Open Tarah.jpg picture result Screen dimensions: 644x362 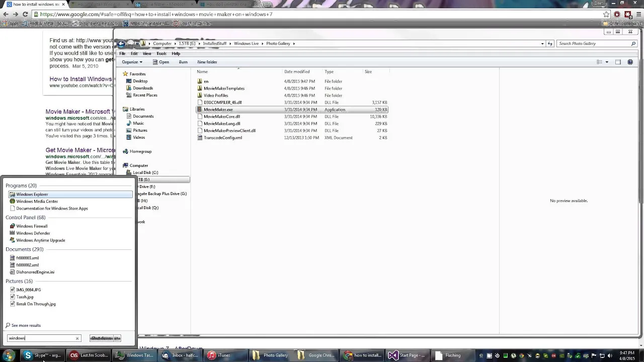coord(25,297)
